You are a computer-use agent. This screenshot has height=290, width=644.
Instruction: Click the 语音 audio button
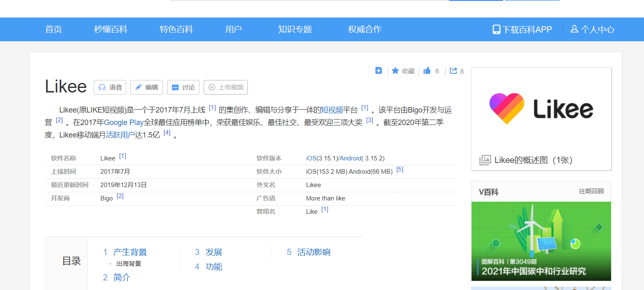click(110, 87)
